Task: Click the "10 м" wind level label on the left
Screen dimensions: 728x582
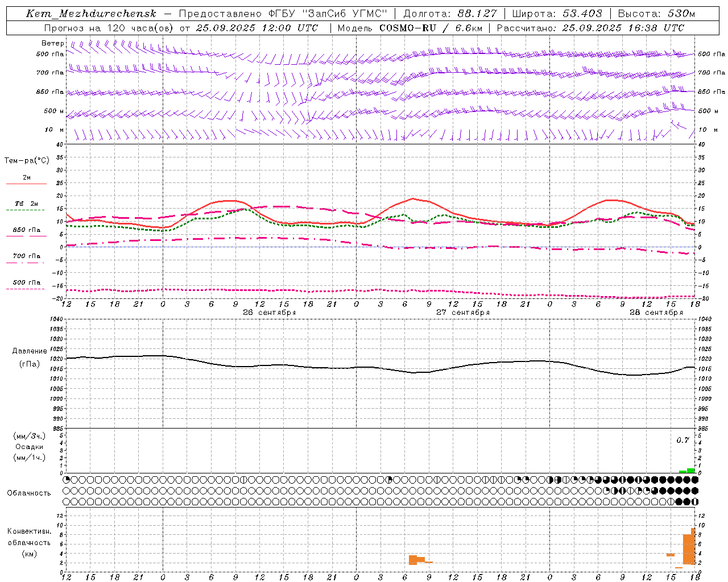Action: 55,130
